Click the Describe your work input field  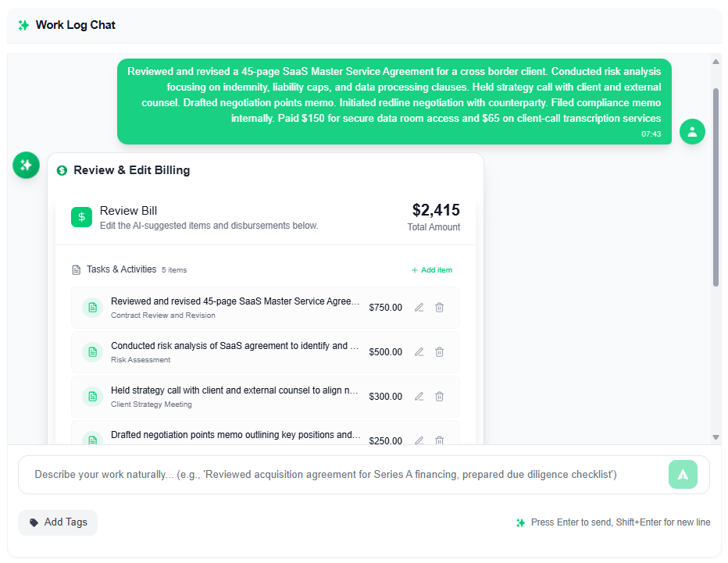[312, 474]
